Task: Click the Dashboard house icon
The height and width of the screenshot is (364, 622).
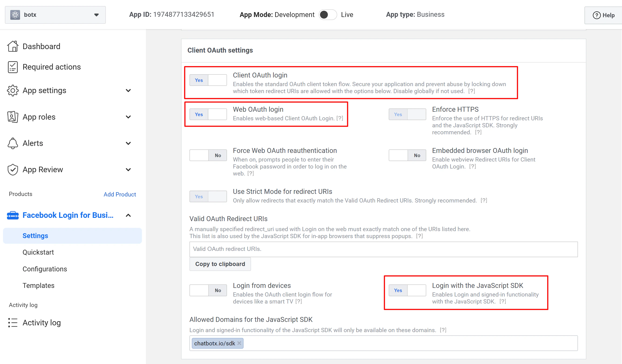Action: pos(13,46)
